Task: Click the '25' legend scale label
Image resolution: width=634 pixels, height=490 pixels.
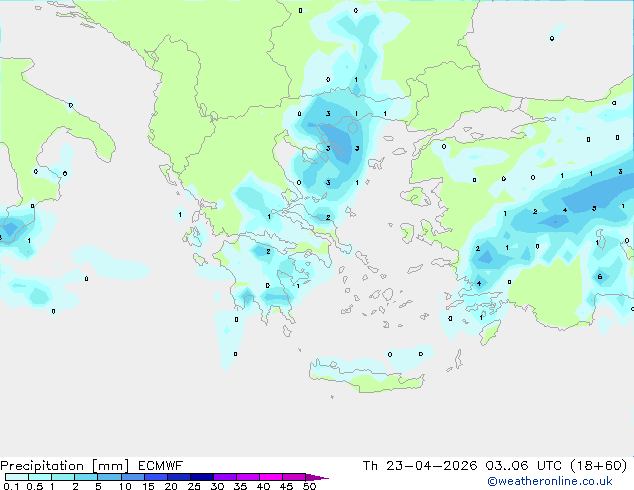Action: tap(194, 486)
